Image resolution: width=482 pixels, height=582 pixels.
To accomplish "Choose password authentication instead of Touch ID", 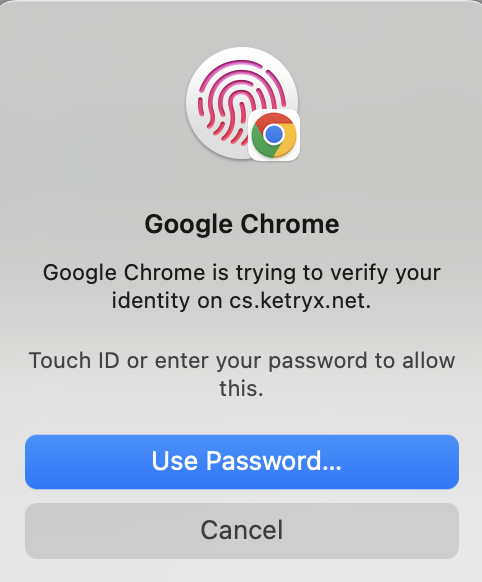I will (242, 462).
